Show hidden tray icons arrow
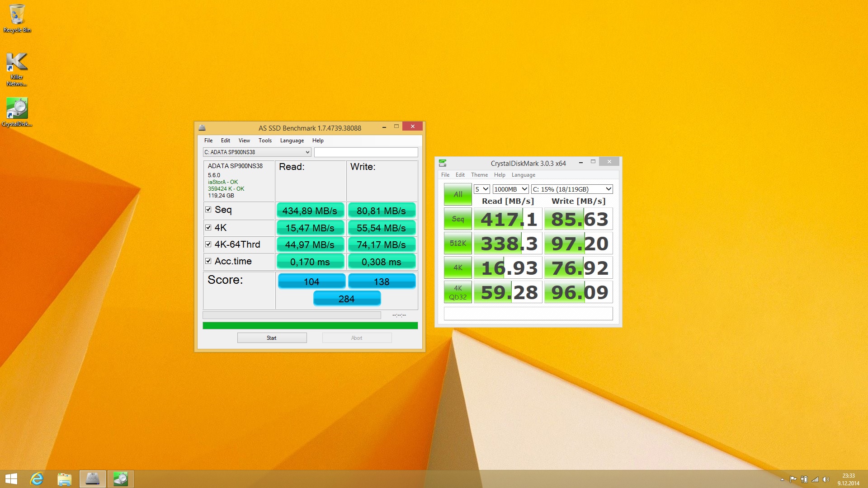 pos(782,479)
